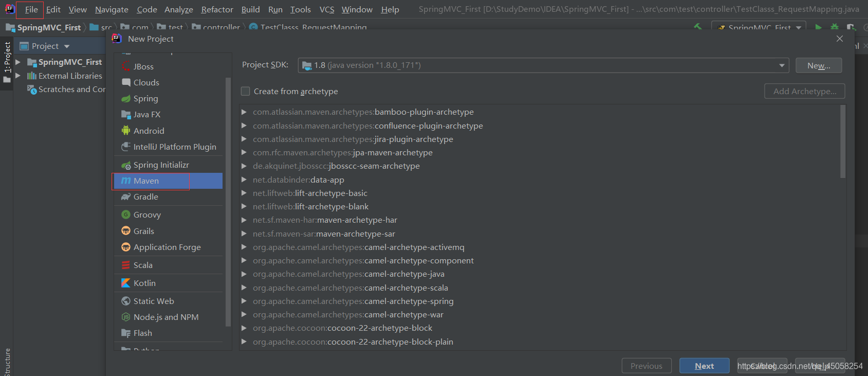Select camel-archetype-war in the list
This screenshot has width=868, height=376.
[x=348, y=314]
